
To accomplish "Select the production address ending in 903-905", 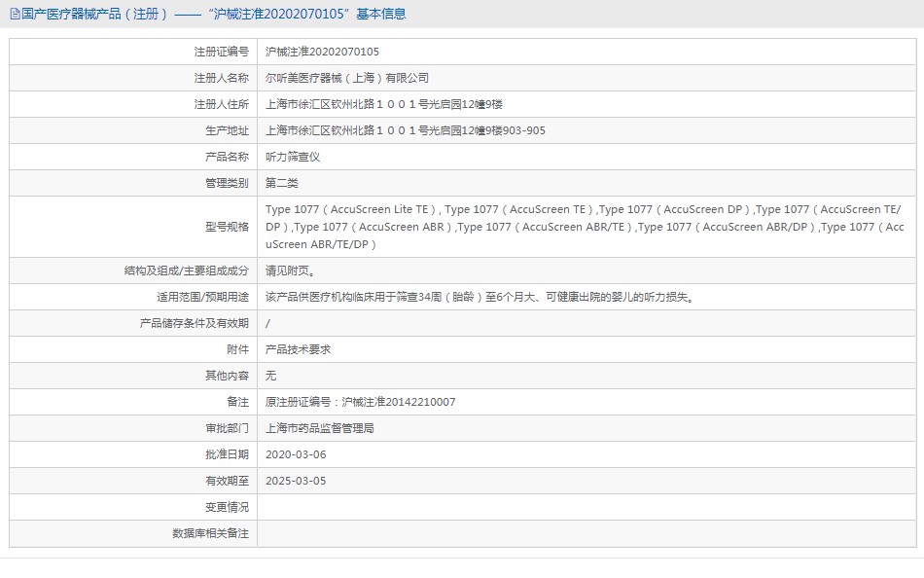I will point(406,130).
